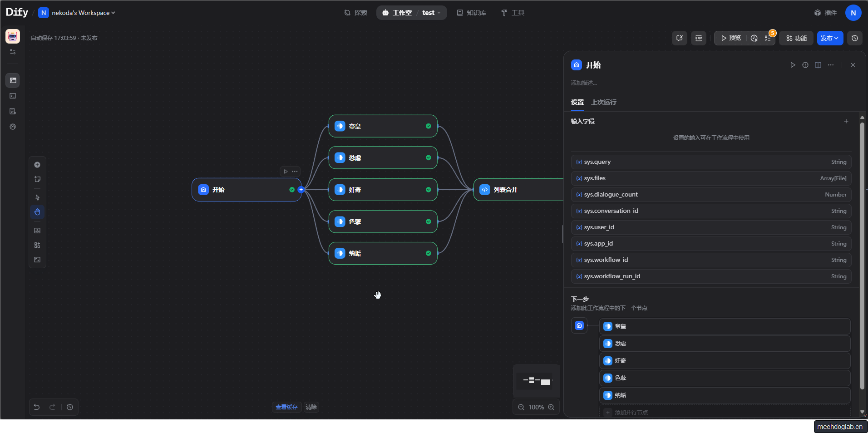The height and width of the screenshot is (433, 868).
Task: Run the 开始 node with panel play icon
Action: (x=793, y=65)
